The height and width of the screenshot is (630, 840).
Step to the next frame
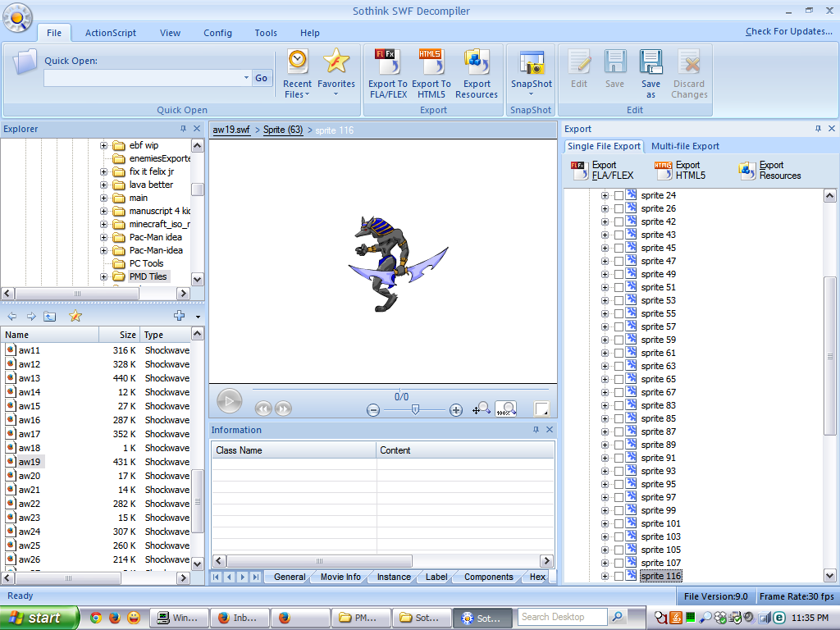[283, 409]
